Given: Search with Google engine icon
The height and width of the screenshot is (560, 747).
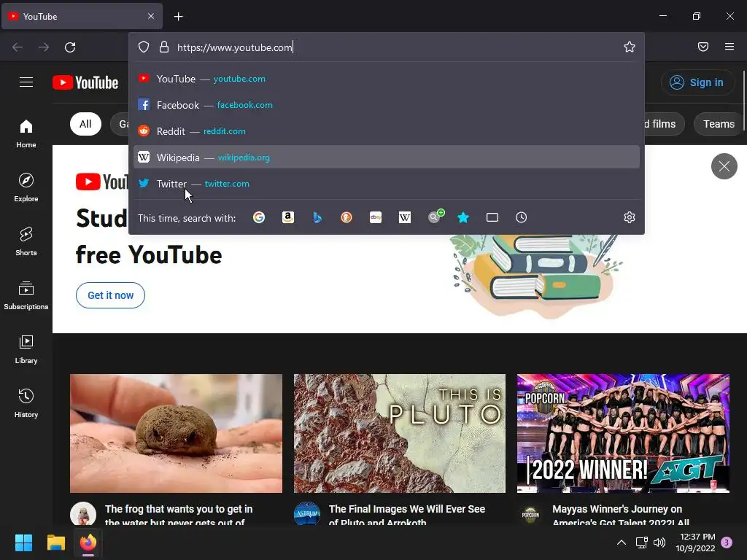Looking at the screenshot, I should (259, 217).
